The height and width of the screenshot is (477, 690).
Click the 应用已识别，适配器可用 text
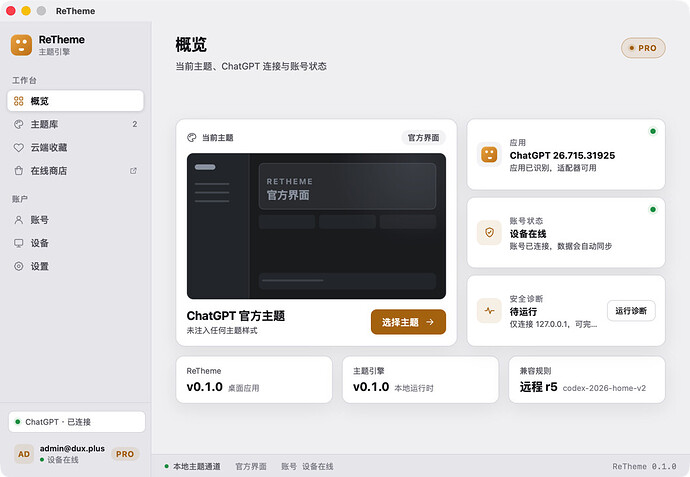pyautogui.click(x=553, y=168)
